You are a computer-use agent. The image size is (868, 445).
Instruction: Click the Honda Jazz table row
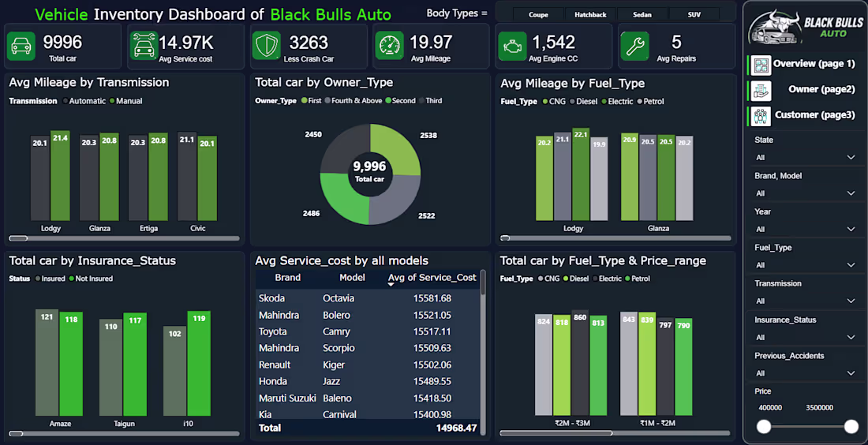pyautogui.click(x=368, y=381)
